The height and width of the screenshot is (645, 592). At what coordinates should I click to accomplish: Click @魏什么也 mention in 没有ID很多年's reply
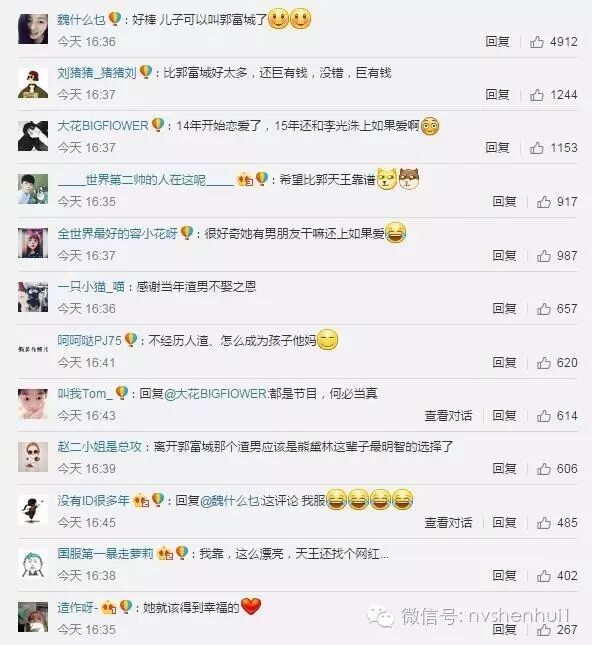[x=230, y=501]
